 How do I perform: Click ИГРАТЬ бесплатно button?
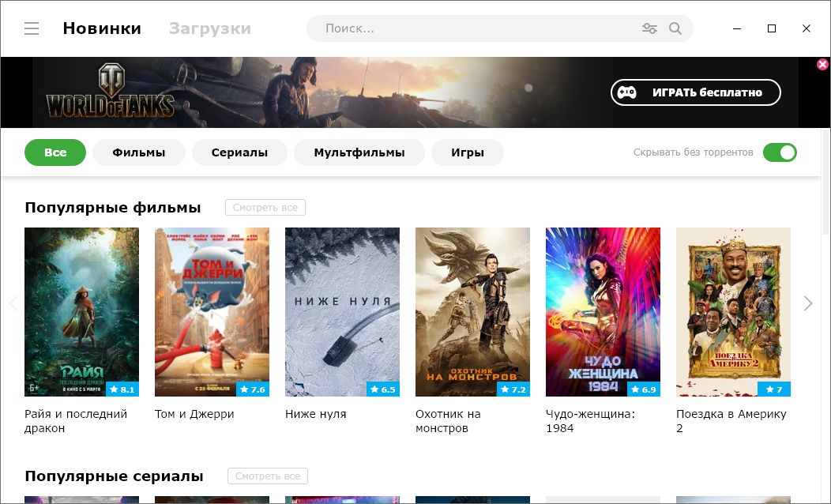[696, 92]
